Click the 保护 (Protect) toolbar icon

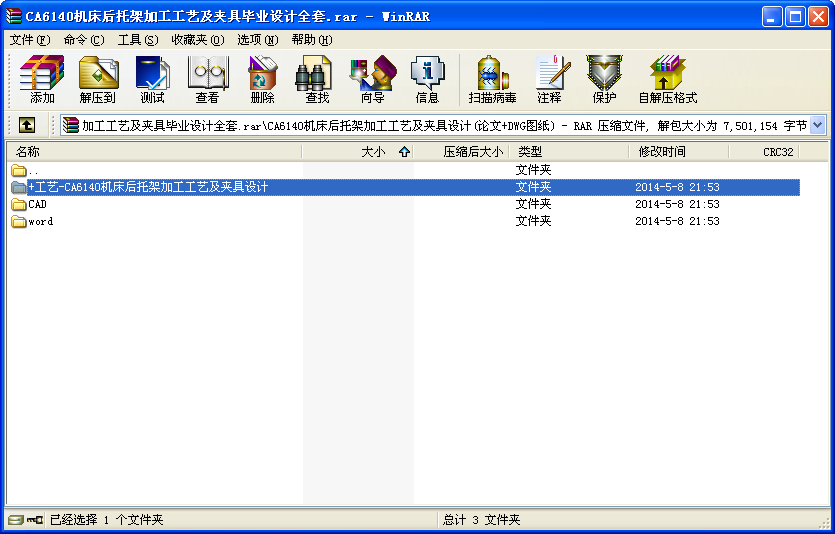coord(604,80)
